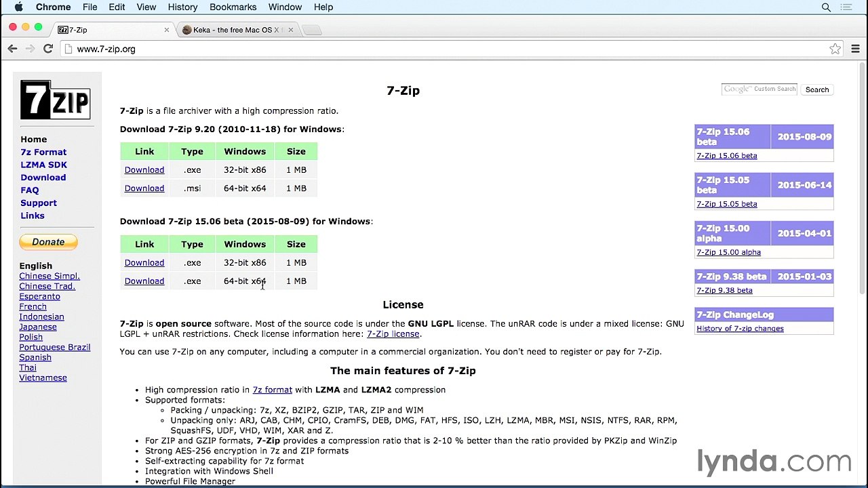Download 7-Zip 9.20 64-bit .msi
Screen dimensions: 868x488
[144, 188]
